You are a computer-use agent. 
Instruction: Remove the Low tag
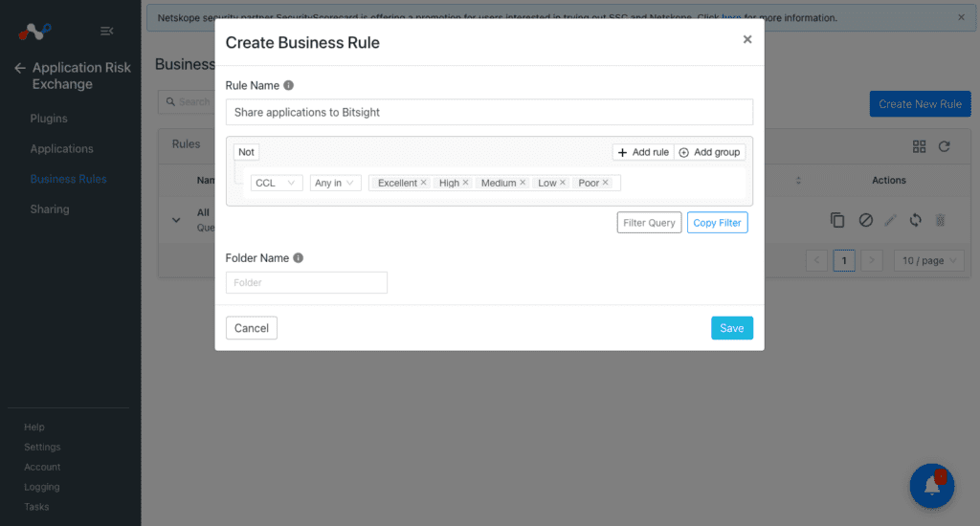point(563,183)
